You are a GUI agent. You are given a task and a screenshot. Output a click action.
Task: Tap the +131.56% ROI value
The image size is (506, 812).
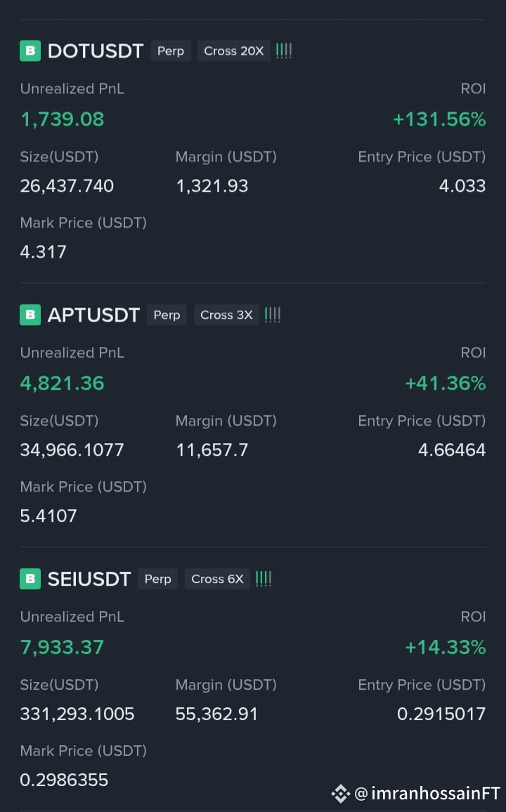pos(439,119)
